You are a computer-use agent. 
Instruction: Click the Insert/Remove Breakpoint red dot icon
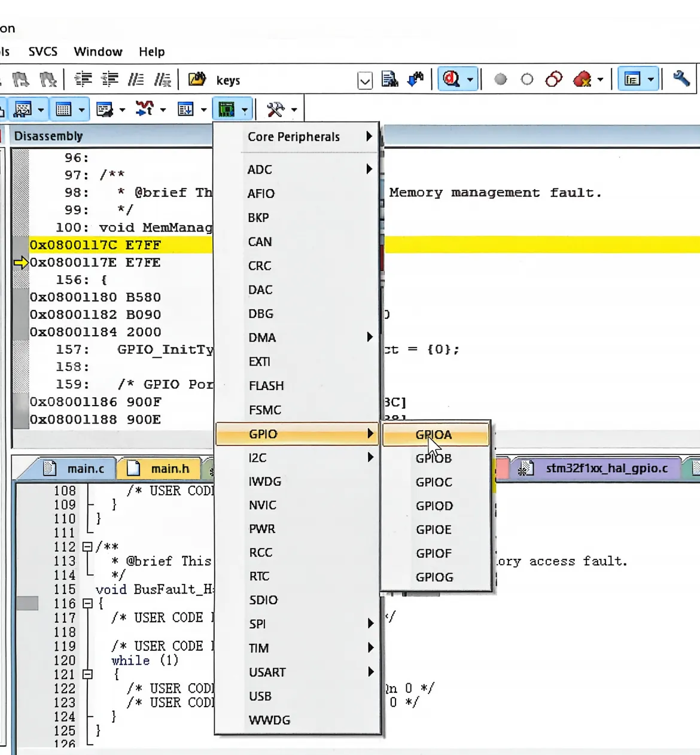(501, 80)
